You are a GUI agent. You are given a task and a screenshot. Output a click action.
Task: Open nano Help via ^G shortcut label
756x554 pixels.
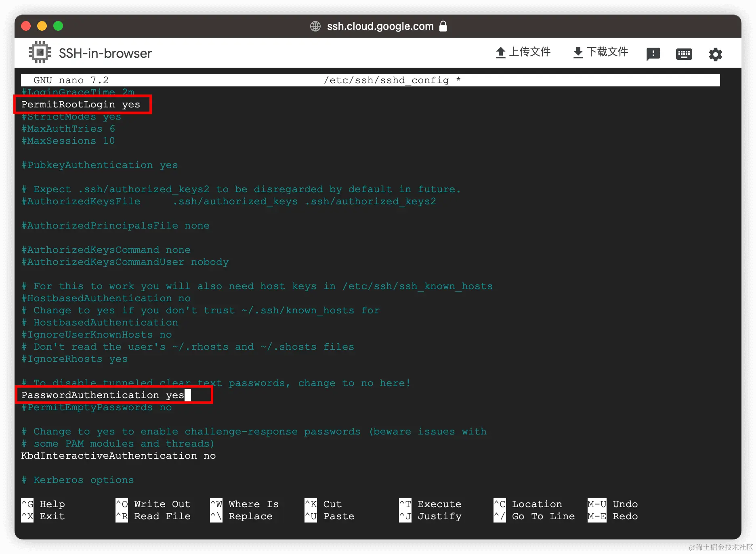44,504
